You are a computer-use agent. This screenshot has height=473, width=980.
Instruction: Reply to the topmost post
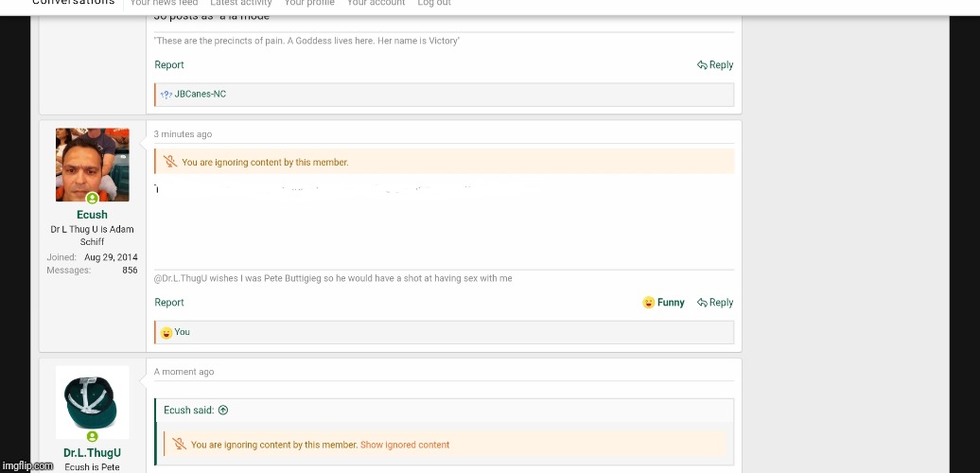click(x=715, y=65)
